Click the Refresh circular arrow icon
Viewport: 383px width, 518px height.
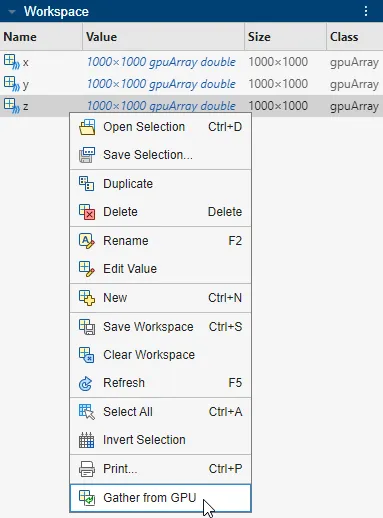tap(86, 383)
